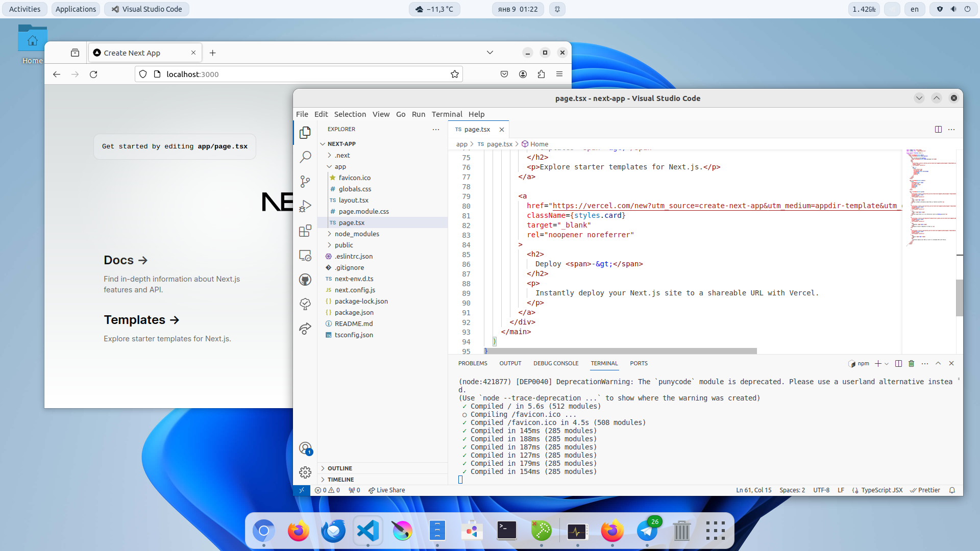Switch to the PORTS tab
The height and width of the screenshot is (551, 980).
point(639,364)
